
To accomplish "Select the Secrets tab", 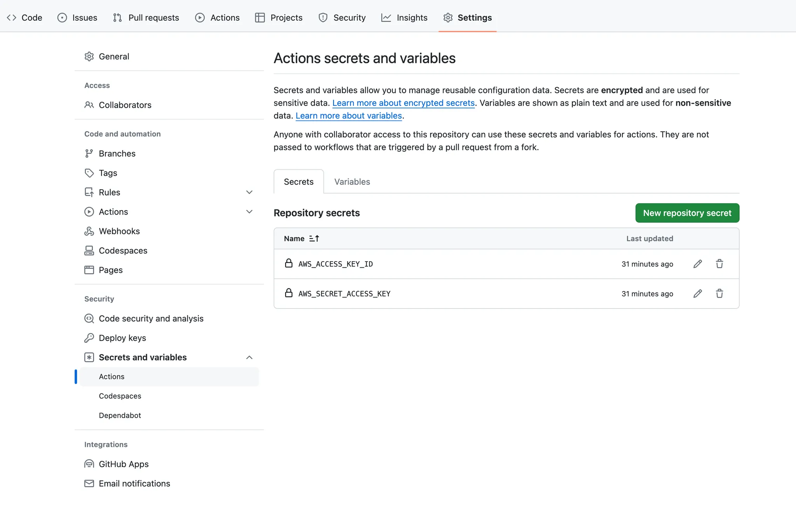I will click(x=298, y=182).
